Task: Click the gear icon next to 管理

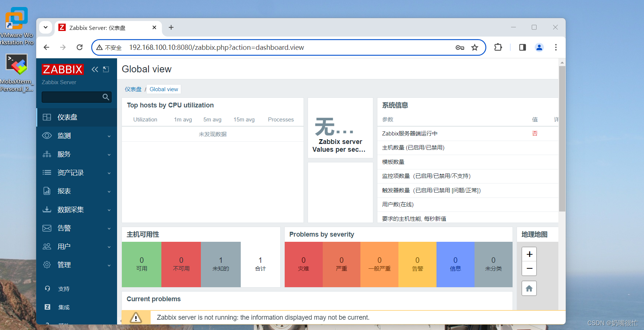Action: pos(47,265)
